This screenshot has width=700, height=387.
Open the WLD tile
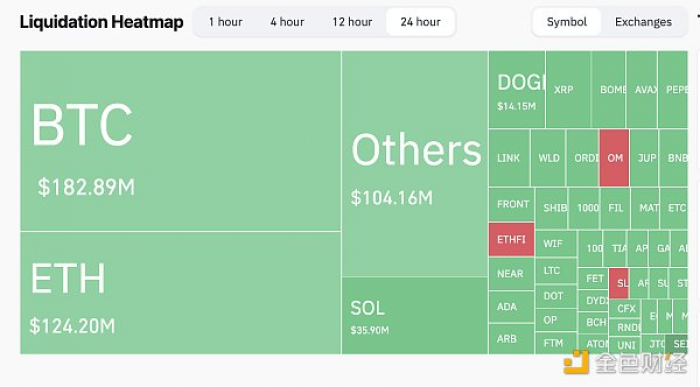548,158
